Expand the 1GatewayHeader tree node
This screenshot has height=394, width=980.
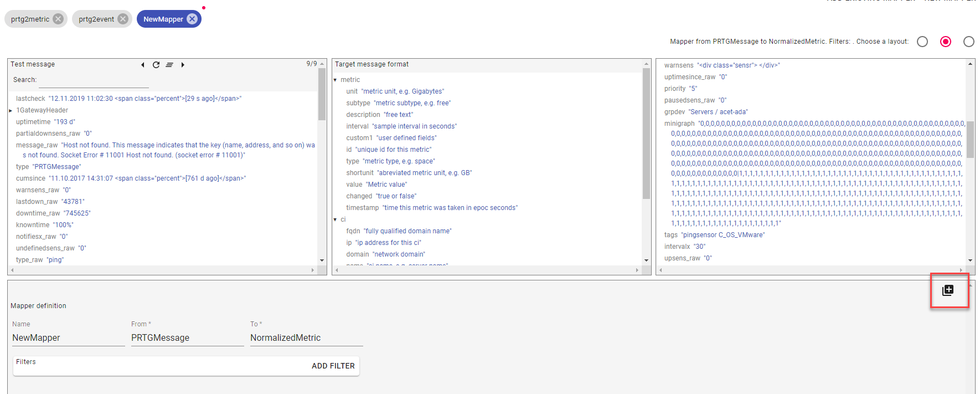pos(11,110)
